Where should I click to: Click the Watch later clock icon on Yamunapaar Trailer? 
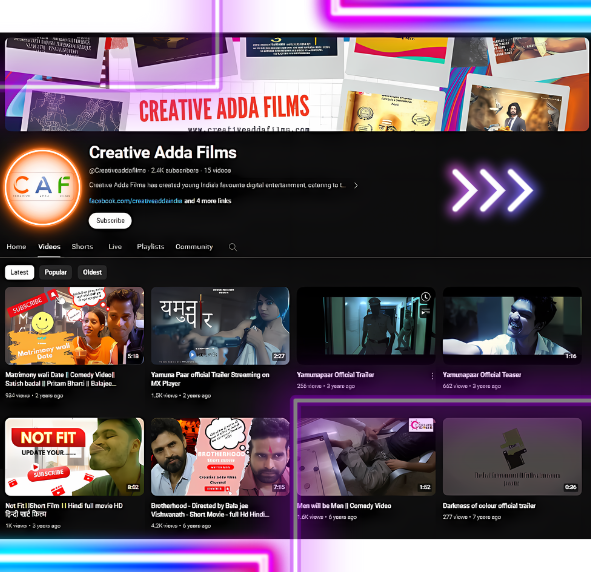tap(426, 297)
